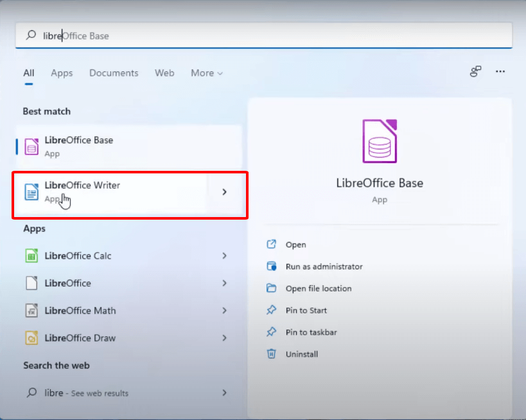The height and width of the screenshot is (420, 526).
Task: Expand the See web results entry
Action: point(224,393)
